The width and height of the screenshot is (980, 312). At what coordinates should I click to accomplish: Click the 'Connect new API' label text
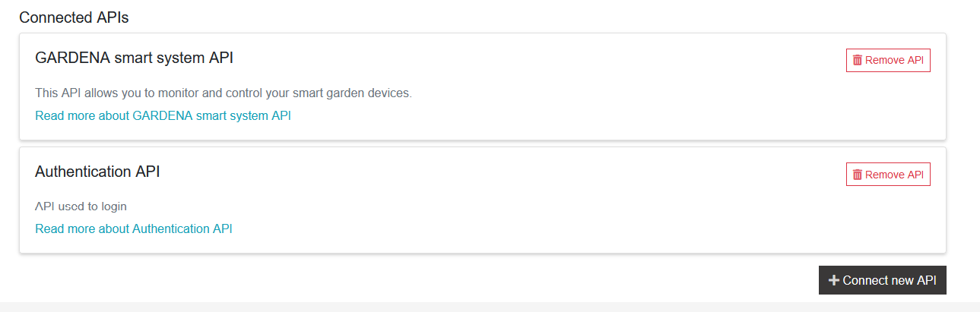[890, 280]
